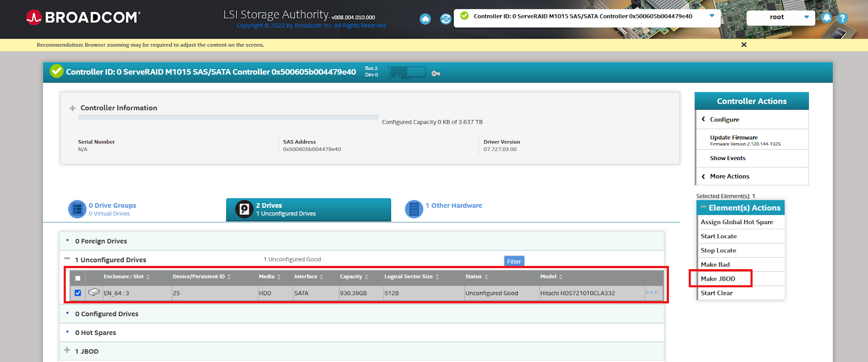The height and width of the screenshot is (362, 868).
Task: Click the refresh icon in the header
Action: pos(446,19)
